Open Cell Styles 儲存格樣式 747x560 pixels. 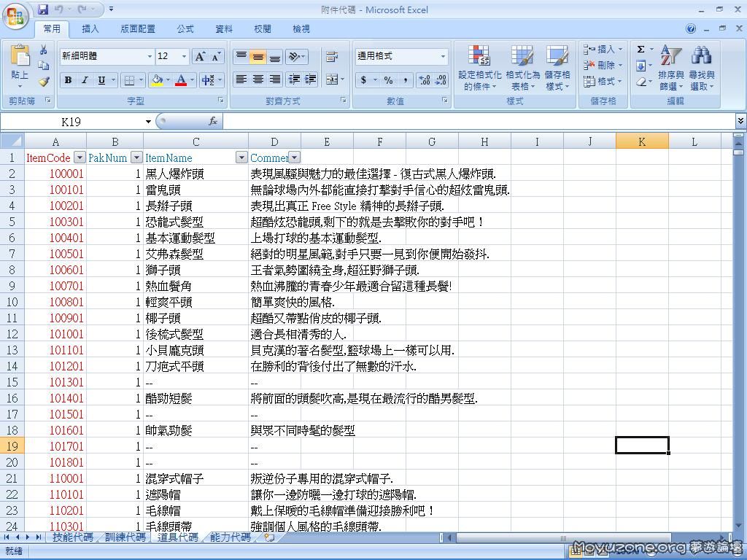click(557, 67)
